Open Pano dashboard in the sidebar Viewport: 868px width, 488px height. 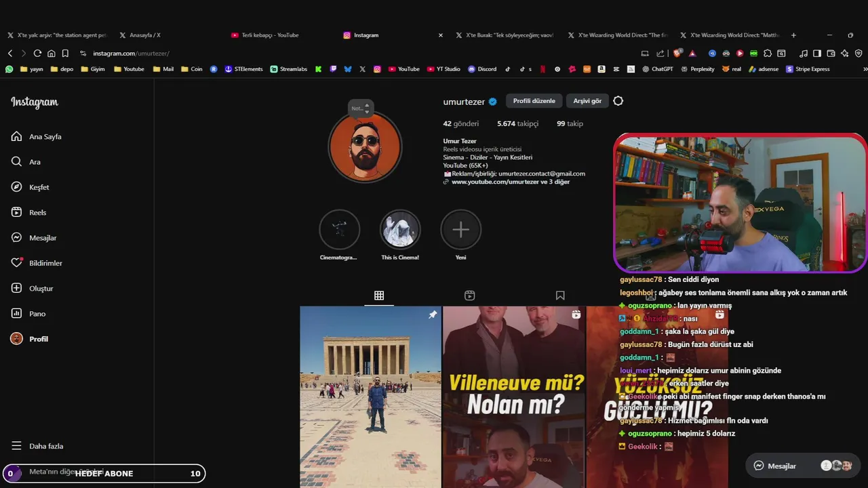(x=28, y=314)
